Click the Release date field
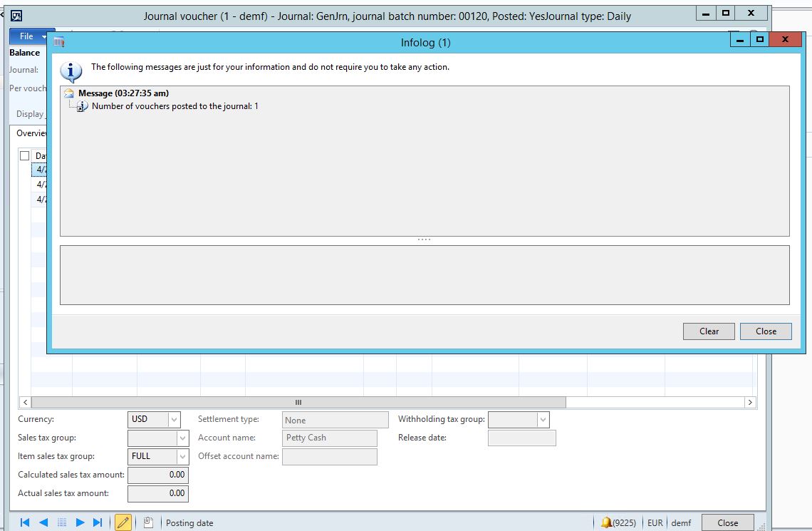 [x=521, y=438]
